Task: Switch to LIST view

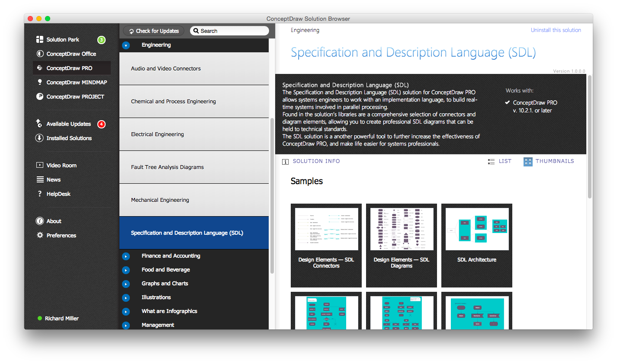Action: tap(505, 161)
